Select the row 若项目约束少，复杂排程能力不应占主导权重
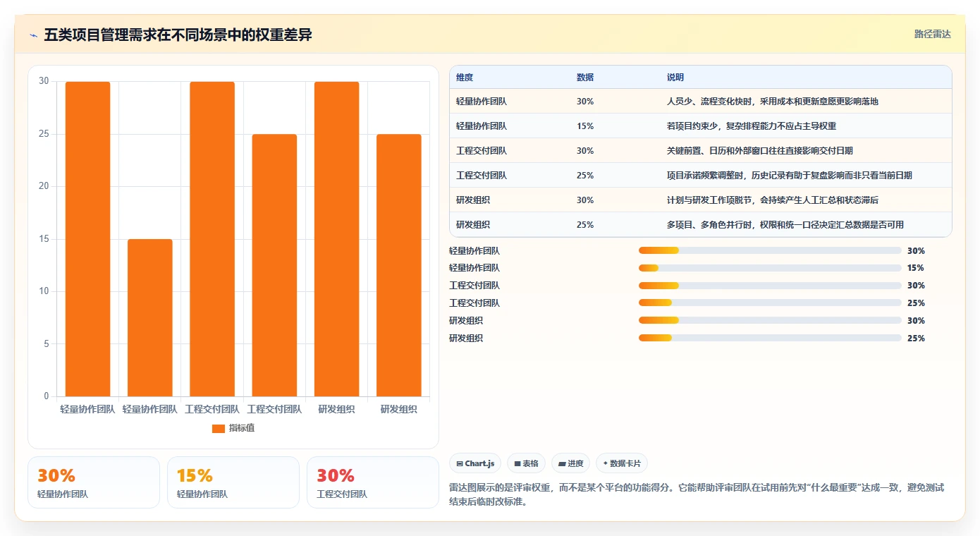980x536 pixels. (x=700, y=126)
